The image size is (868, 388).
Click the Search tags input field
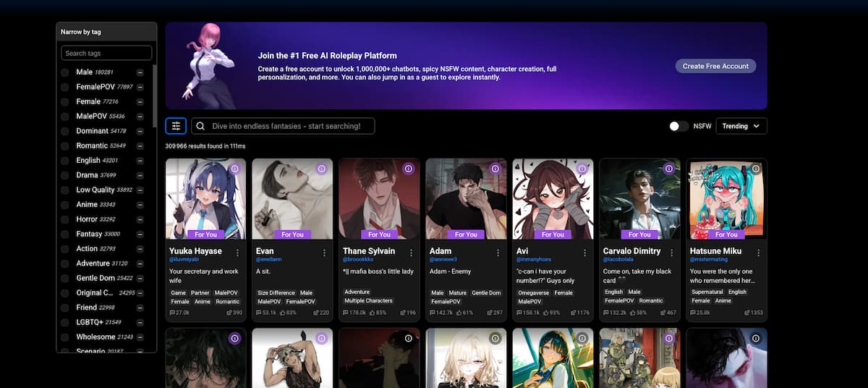click(x=106, y=53)
